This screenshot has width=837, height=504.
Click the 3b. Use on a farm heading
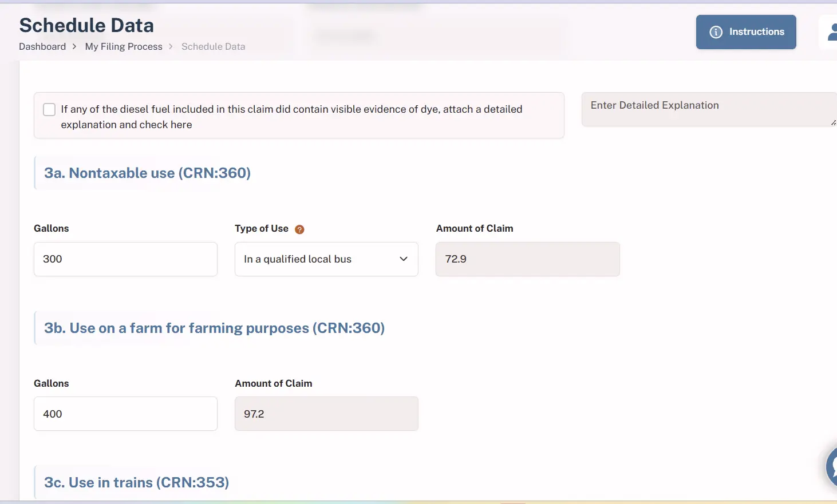pyautogui.click(x=214, y=328)
